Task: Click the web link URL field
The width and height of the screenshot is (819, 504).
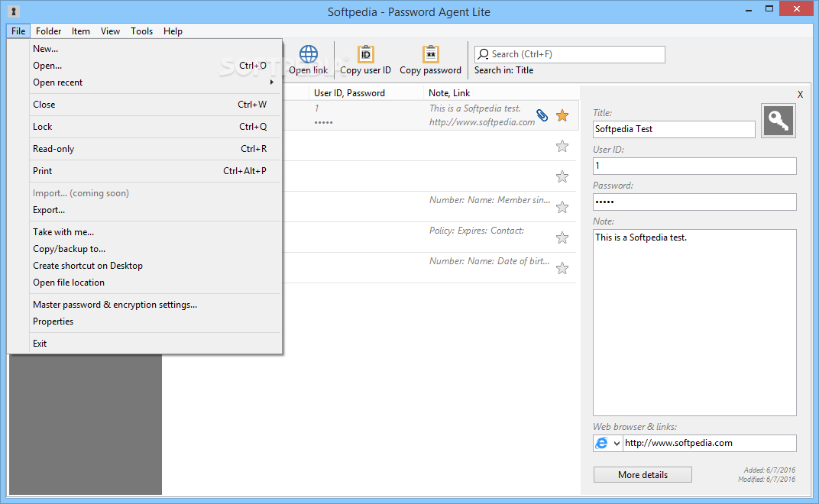Action: [709, 443]
